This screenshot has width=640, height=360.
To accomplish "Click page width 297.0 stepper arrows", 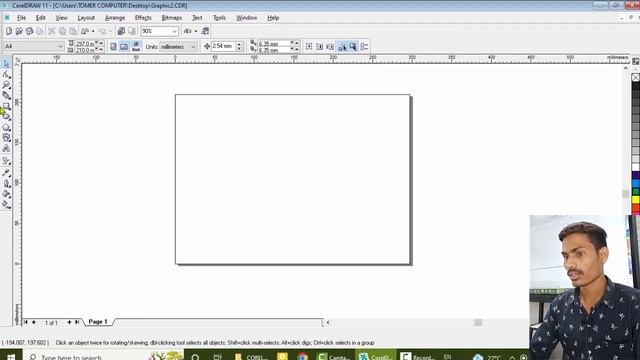I will click(98, 43).
